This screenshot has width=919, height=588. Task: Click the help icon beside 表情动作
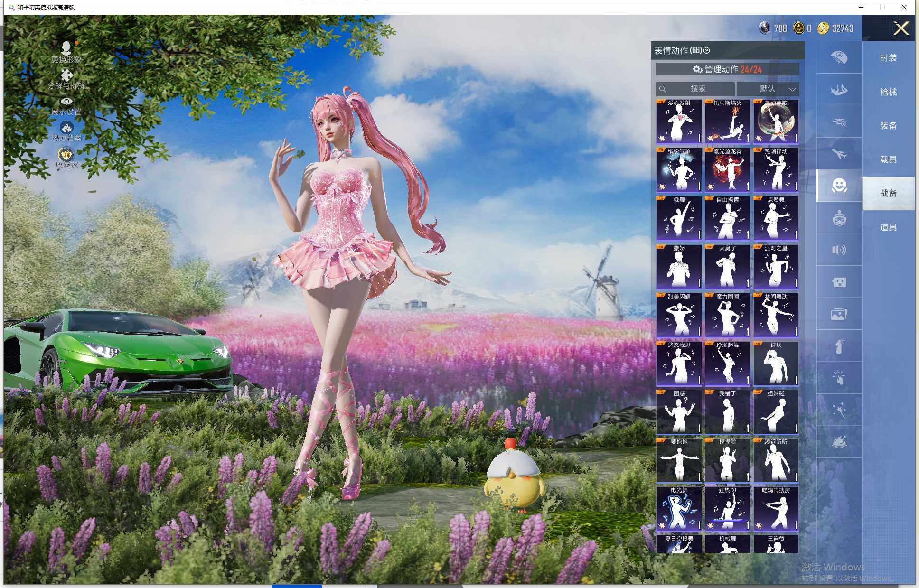[706, 50]
